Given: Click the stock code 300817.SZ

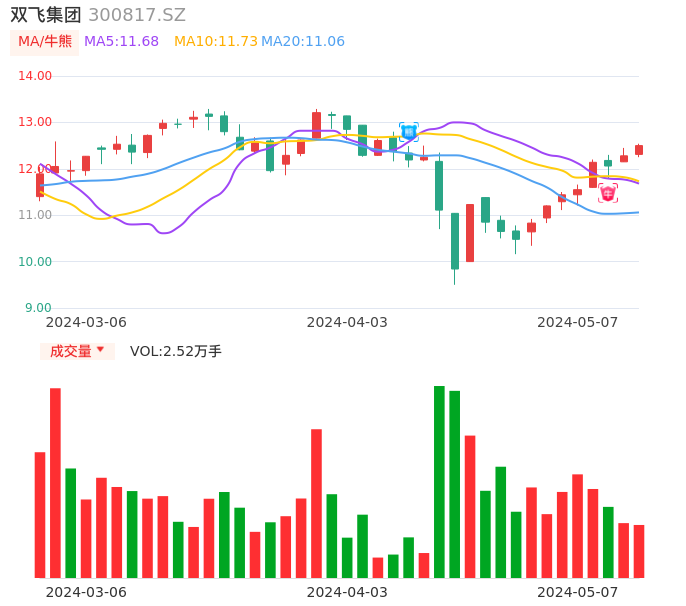Looking at the screenshot, I should pos(137,15).
